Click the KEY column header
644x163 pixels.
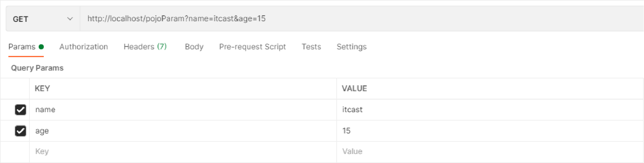(x=42, y=89)
